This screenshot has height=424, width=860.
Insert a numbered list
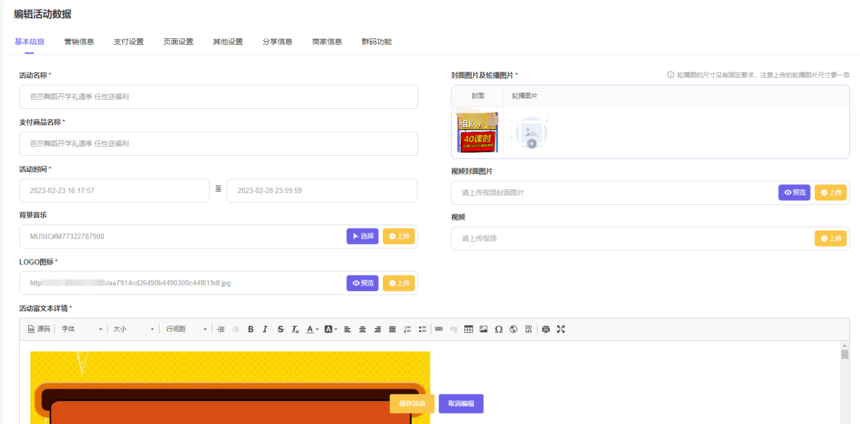(x=407, y=329)
